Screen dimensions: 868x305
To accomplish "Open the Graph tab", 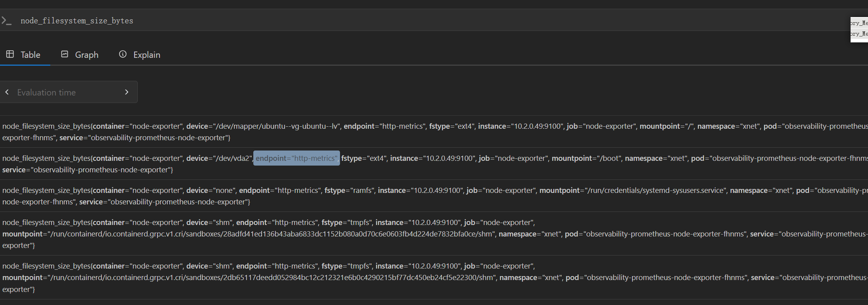I will pyautogui.click(x=80, y=55).
